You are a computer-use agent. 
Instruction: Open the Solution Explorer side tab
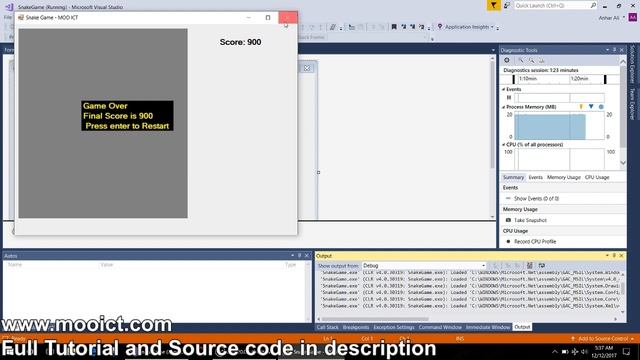(x=632, y=64)
